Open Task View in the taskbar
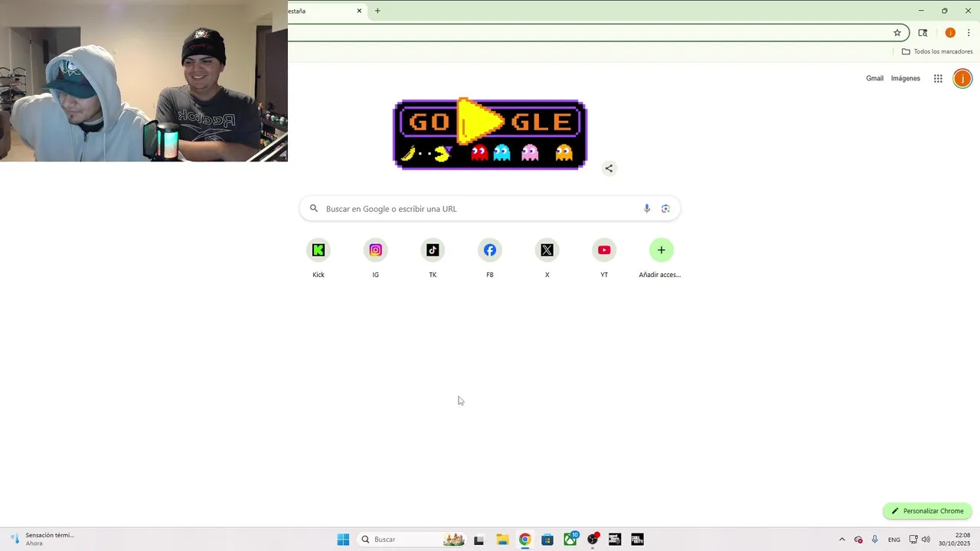Viewport: 980px width, 551px height. [479, 540]
